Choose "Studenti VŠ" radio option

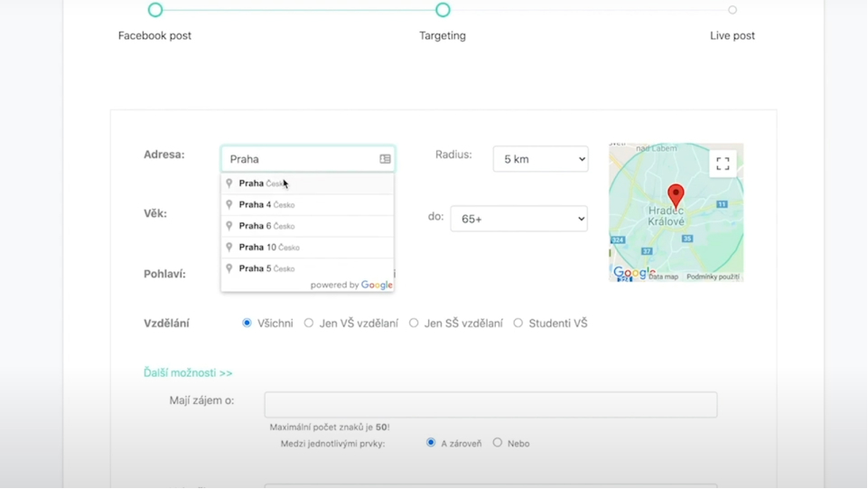click(x=518, y=323)
